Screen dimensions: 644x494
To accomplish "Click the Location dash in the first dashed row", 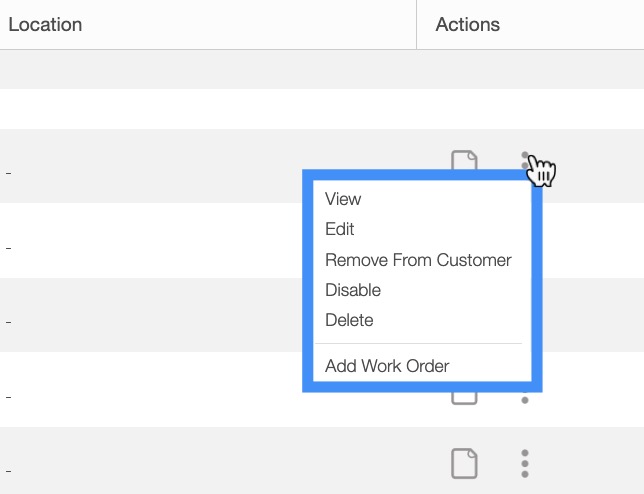I will click(x=8, y=173).
